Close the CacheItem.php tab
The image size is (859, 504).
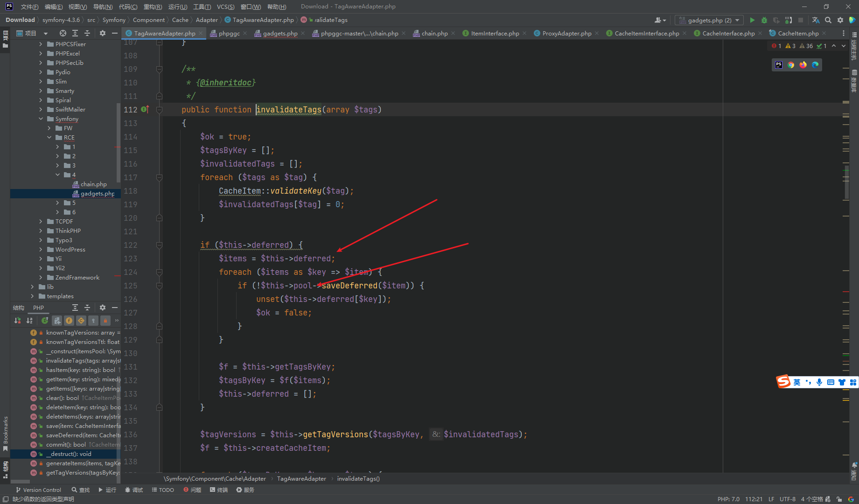pos(824,33)
